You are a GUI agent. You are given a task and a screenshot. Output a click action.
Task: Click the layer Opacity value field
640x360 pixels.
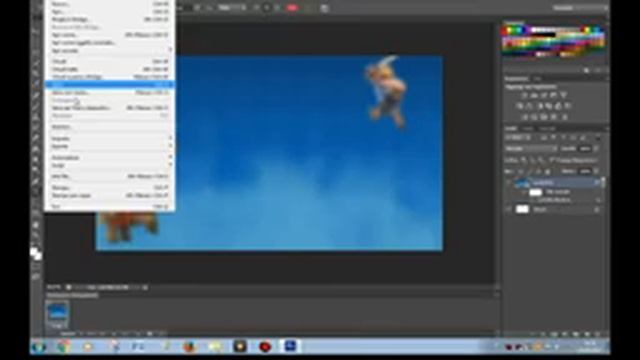(585, 149)
